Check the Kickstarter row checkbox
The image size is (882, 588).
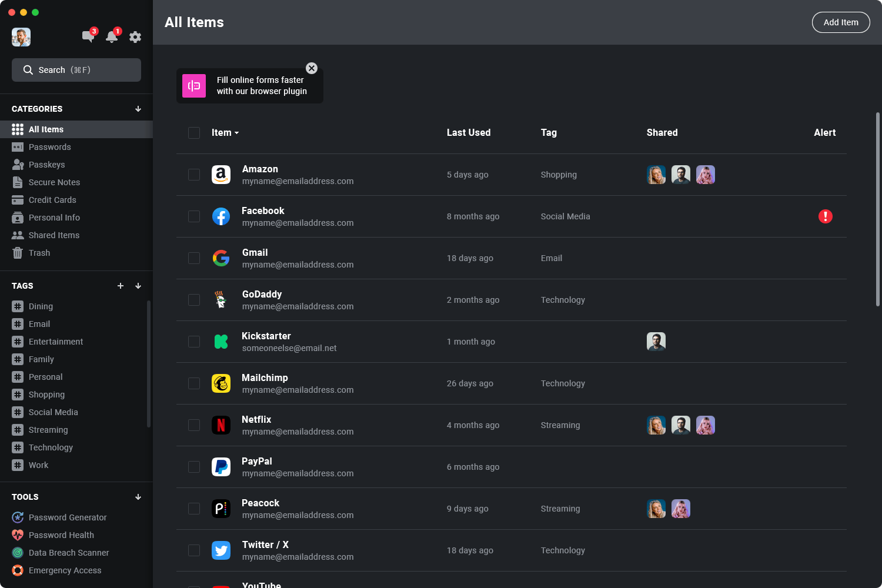pos(194,342)
